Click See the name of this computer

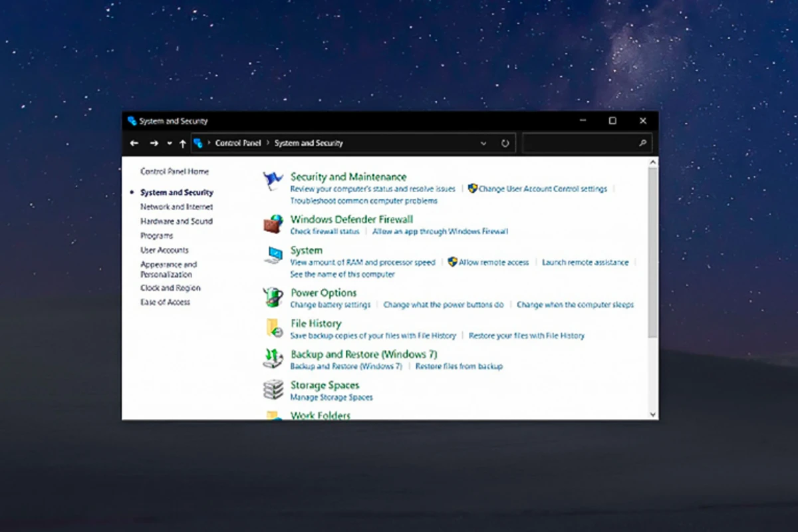(342, 275)
